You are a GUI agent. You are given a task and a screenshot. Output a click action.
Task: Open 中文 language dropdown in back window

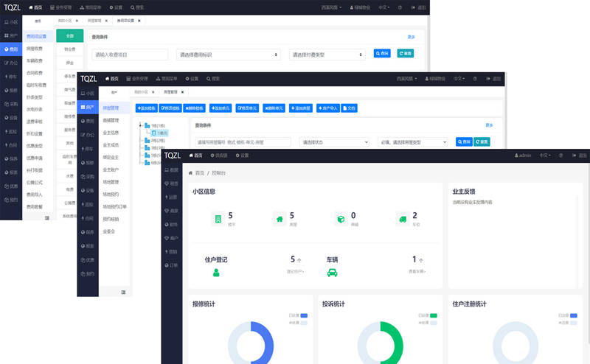pyautogui.click(x=383, y=7)
